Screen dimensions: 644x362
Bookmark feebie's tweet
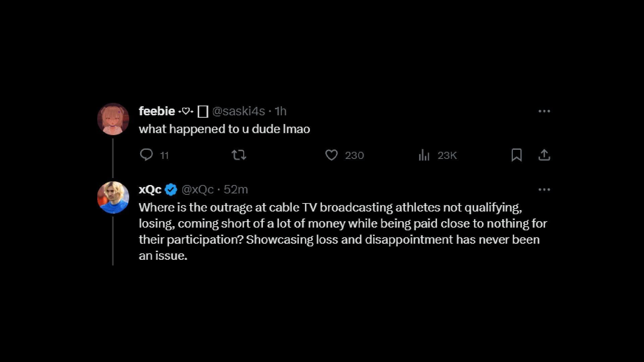[x=517, y=155]
